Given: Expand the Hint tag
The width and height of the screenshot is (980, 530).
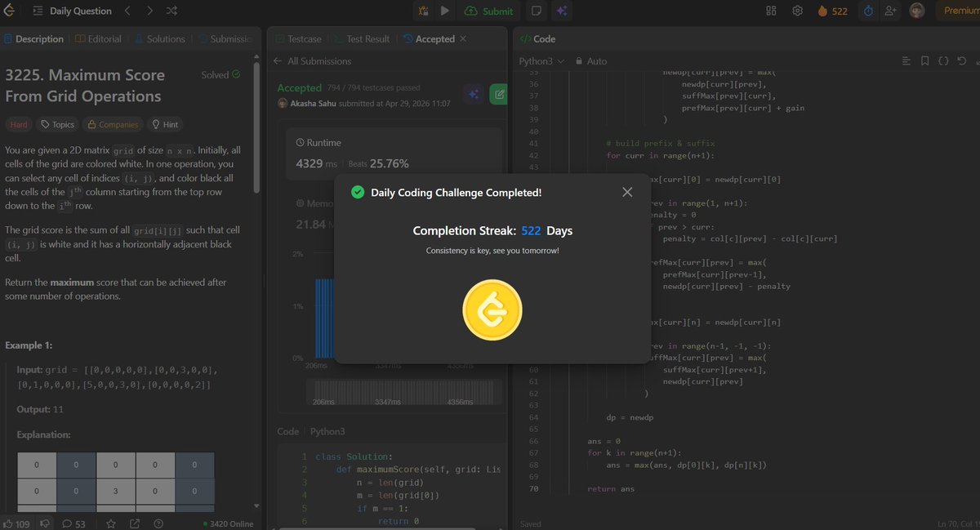Looking at the screenshot, I should point(164,124).
